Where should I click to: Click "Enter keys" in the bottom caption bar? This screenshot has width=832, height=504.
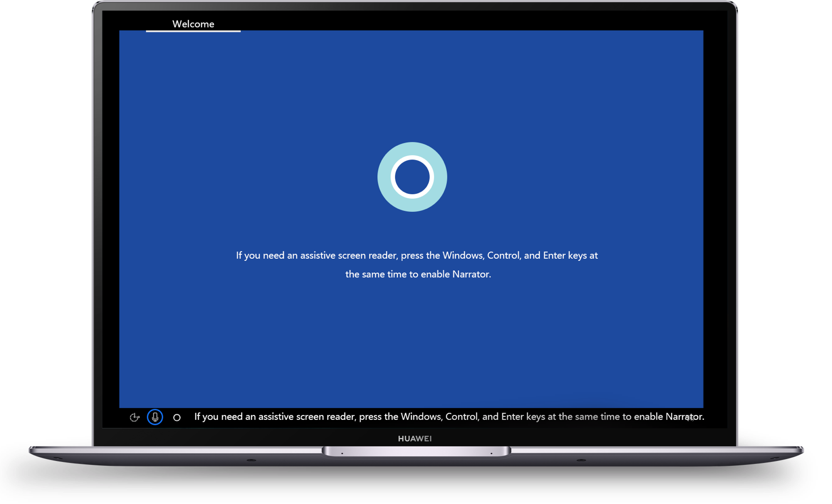click(x=523, y=417)
